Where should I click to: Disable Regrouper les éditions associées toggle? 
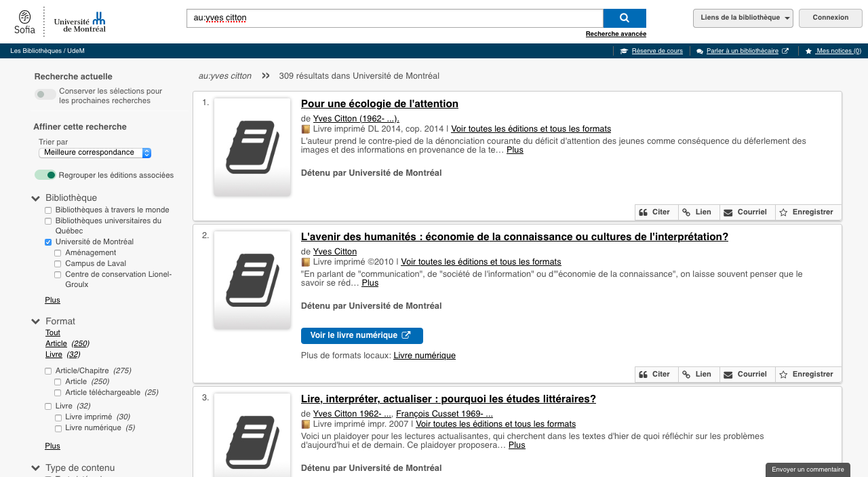(x=45, y=175)
